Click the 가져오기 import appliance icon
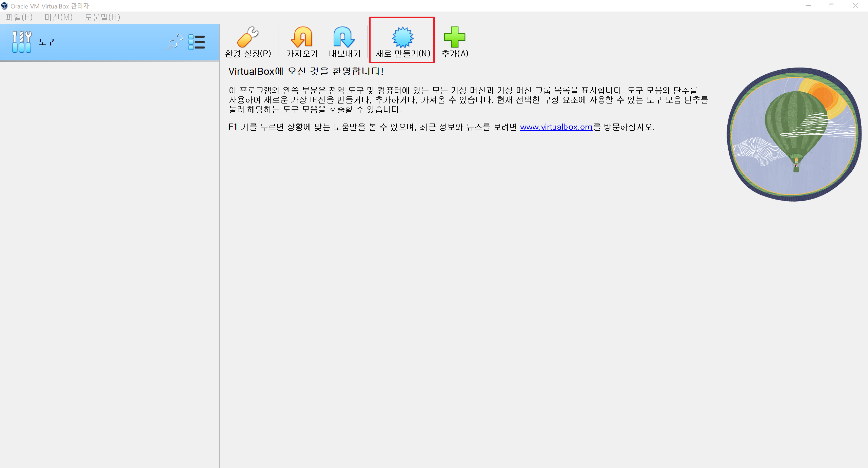Viewport: 868px width, 468px height. (x=301, y=37)
